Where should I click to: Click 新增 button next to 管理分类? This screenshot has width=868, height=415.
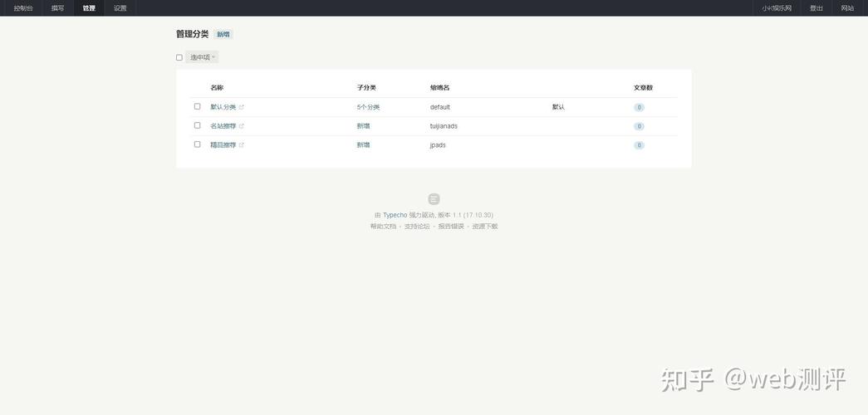coord(223,35)
